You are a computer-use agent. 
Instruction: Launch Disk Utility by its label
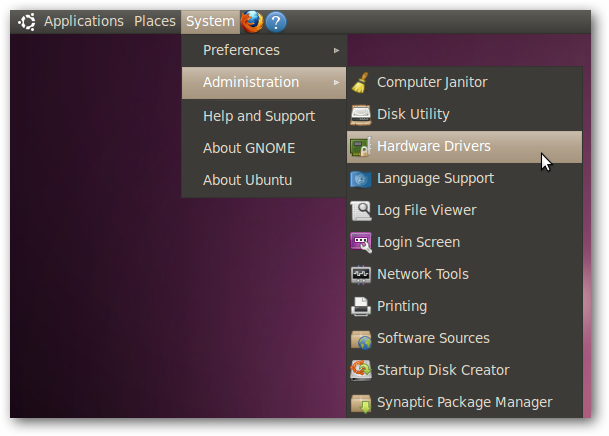coord(413,115)
